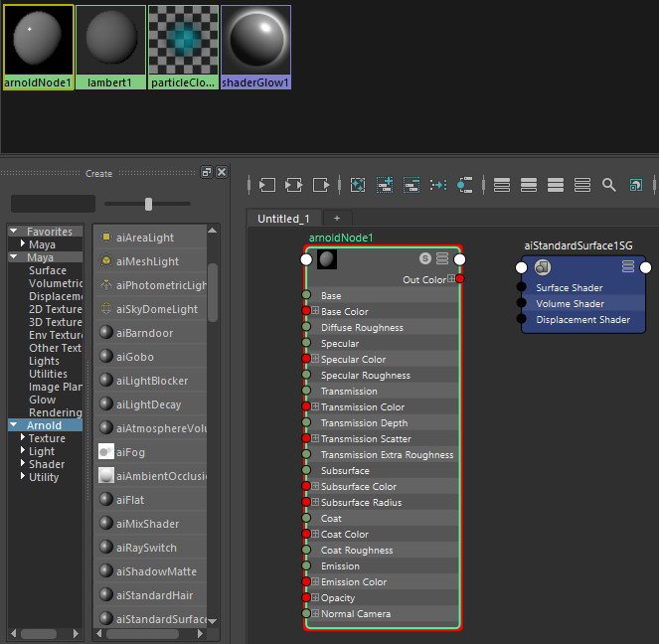Click the aiAreaLight node icon
Image resolution: width=659 pixels, height=644 pixels.
pos(106,238)
